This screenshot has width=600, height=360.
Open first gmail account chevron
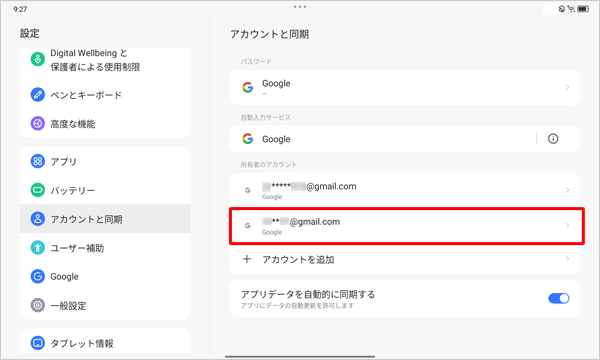click(567, 190)
